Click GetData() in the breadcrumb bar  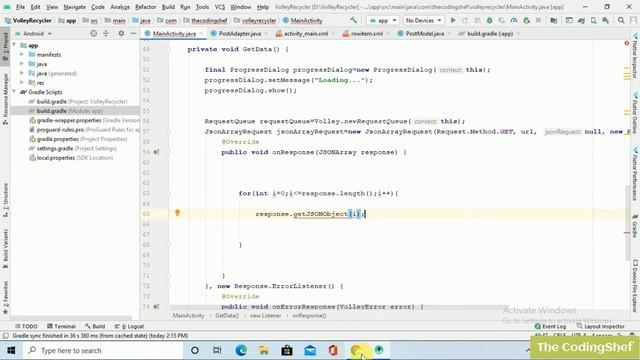click(x=227, y=316)
